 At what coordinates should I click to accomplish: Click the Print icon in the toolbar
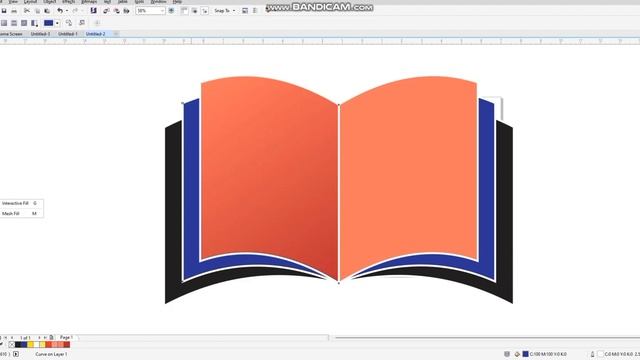coord(14,11)
